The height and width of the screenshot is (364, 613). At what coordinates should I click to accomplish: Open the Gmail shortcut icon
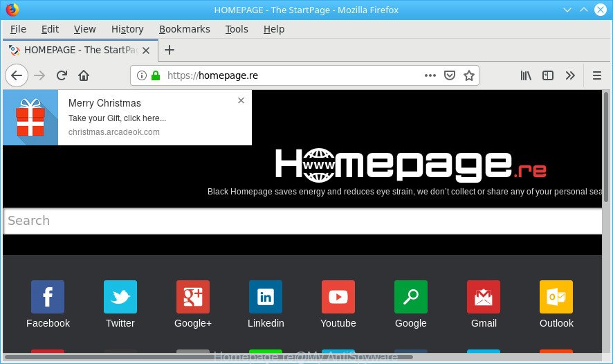point(484,297)
